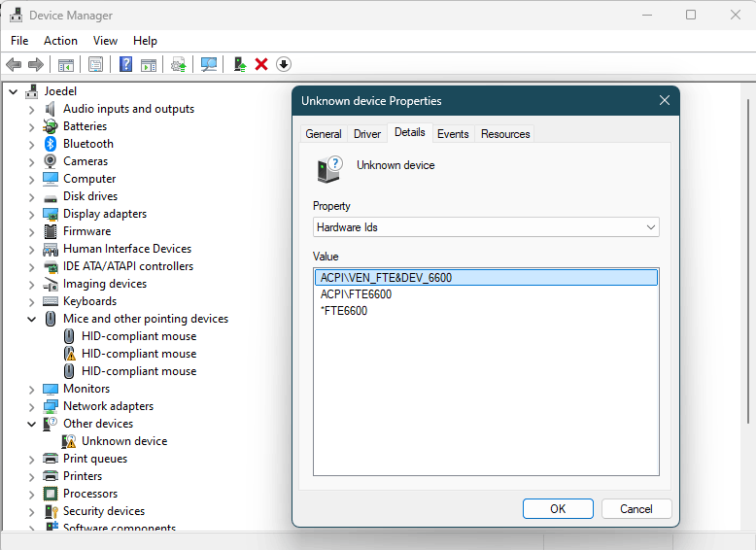Click Cancel in Unknown device Properties
The image size is (756, 550).
[636, 508]
